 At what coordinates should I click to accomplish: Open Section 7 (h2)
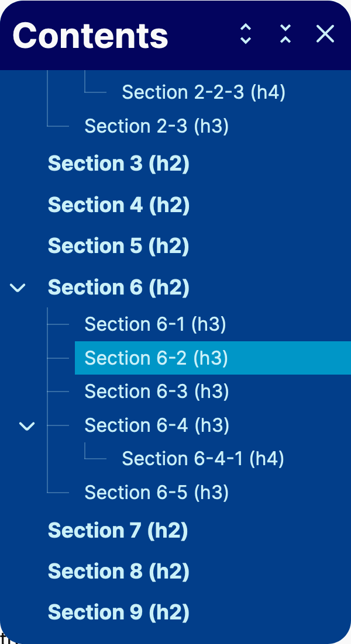pos(118,531)
